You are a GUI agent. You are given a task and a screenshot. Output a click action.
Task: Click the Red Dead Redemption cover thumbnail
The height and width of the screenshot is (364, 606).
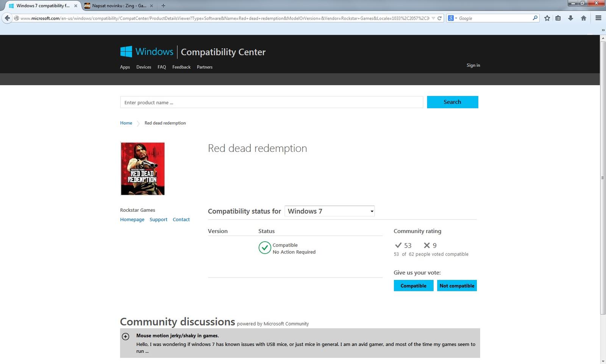pyautogui.click(x=142, y=169)
